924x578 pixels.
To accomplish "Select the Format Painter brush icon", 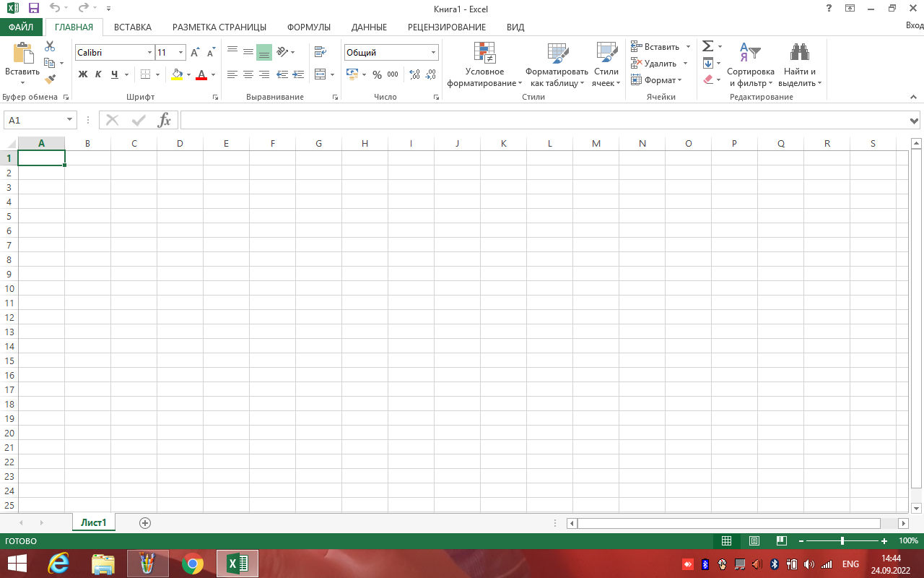I will (x=50, y=79).
